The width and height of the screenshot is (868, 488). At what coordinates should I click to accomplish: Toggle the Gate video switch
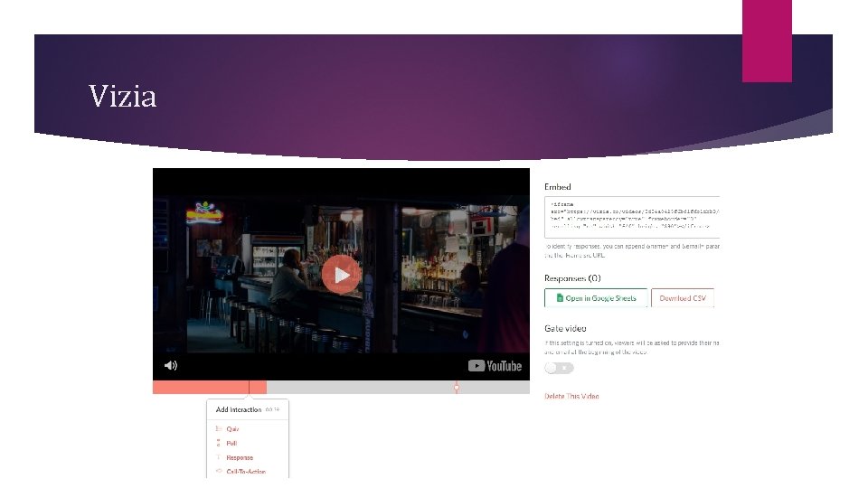[x=559, y=368]
